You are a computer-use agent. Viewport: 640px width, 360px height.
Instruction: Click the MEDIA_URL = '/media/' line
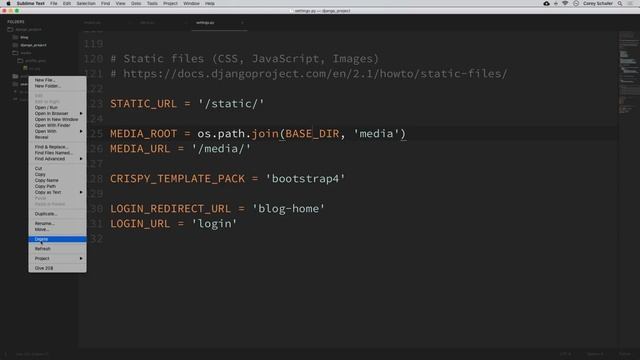coord(180,149)
